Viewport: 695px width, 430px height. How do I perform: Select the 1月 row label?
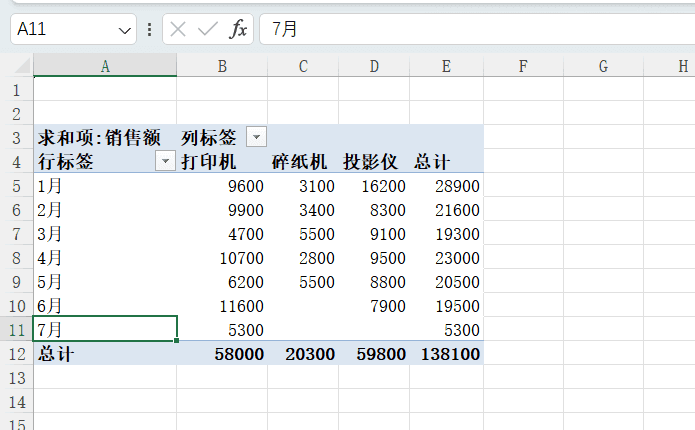tap(105, 186)
